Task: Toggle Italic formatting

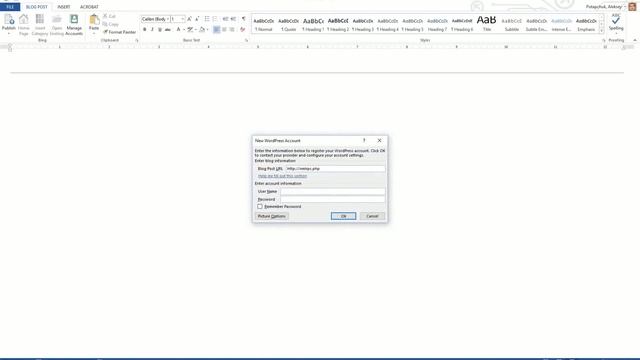Action: point(152,29)
